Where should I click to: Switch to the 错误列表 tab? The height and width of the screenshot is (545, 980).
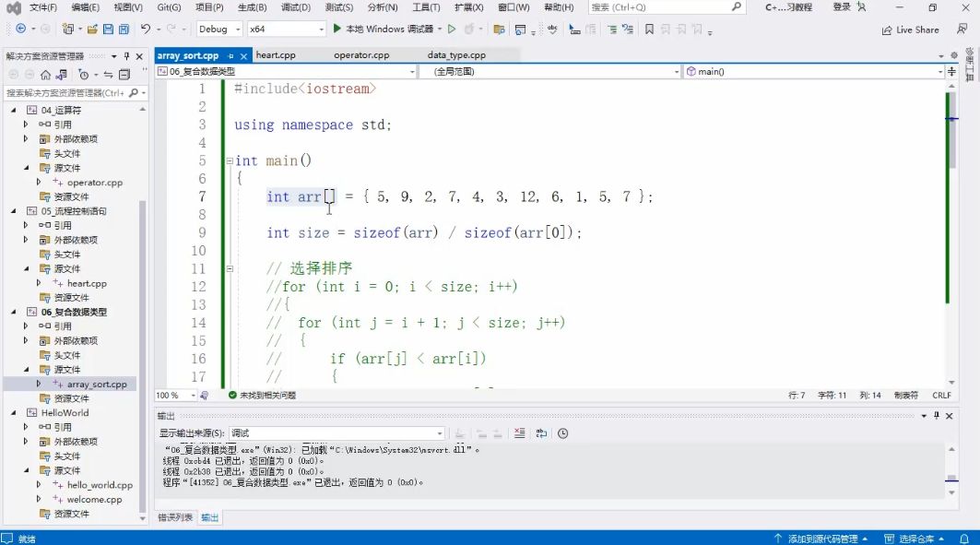(x=175, y=517)
